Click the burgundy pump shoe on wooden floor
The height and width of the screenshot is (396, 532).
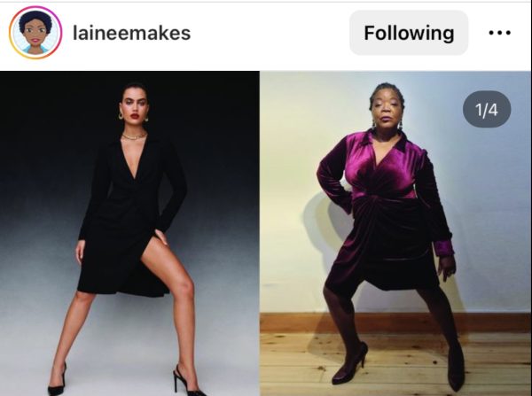(350, 363)
